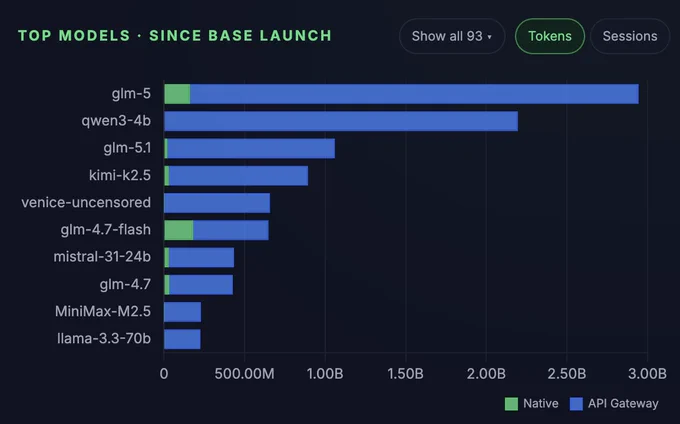The height and width of the screenshot is (424, 680).
Task: Select the qwen3-4b model label
Action: (116, 121)
